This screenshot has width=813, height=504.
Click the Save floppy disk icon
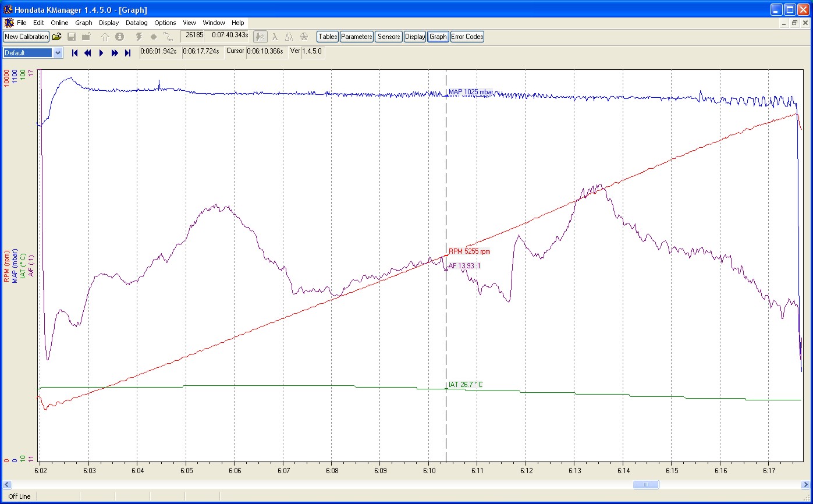point(72,37)
